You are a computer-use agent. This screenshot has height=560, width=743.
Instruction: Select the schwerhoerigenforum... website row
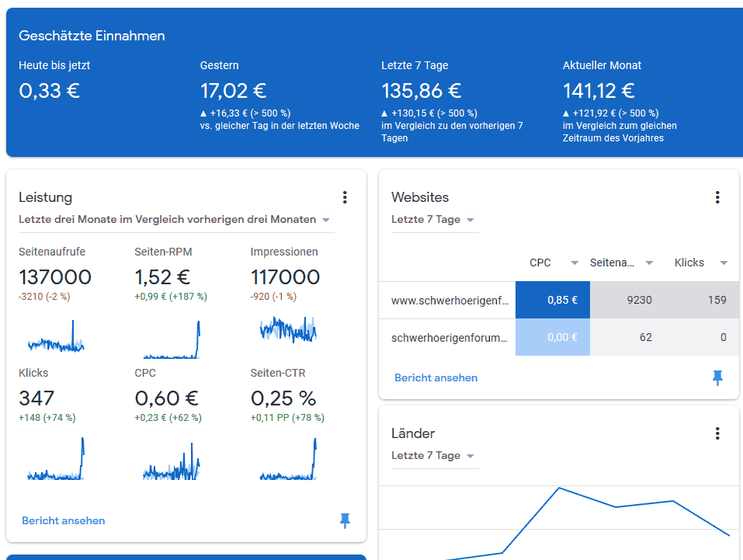(449, 337)
